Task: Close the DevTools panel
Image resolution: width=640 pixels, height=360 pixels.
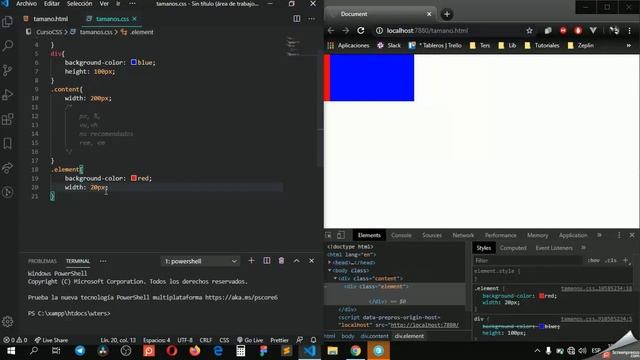Action: click(x=632, y=236)
